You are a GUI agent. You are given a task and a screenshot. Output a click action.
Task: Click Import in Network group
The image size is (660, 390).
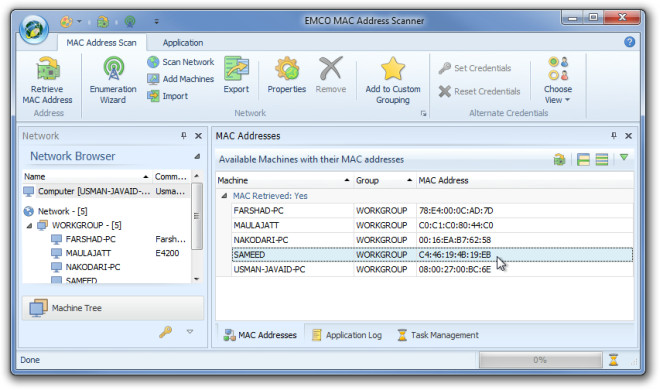point(168,96)
